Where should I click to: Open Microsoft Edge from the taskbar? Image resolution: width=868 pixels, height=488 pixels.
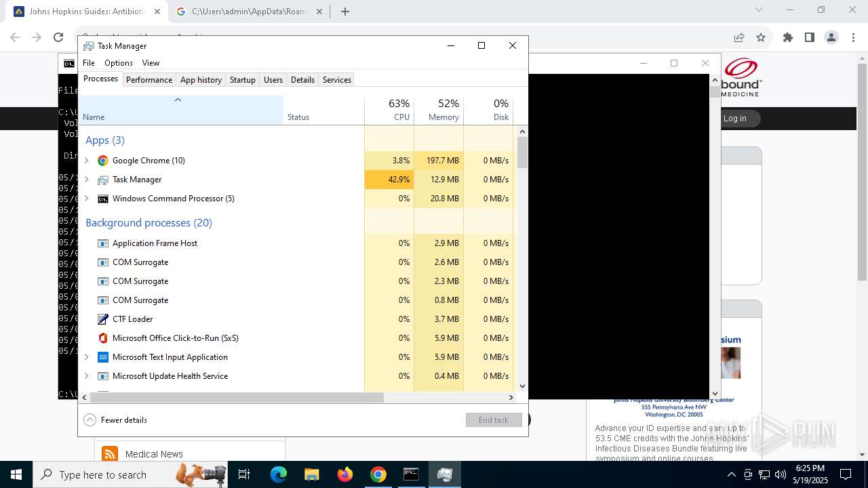[279, 474]
